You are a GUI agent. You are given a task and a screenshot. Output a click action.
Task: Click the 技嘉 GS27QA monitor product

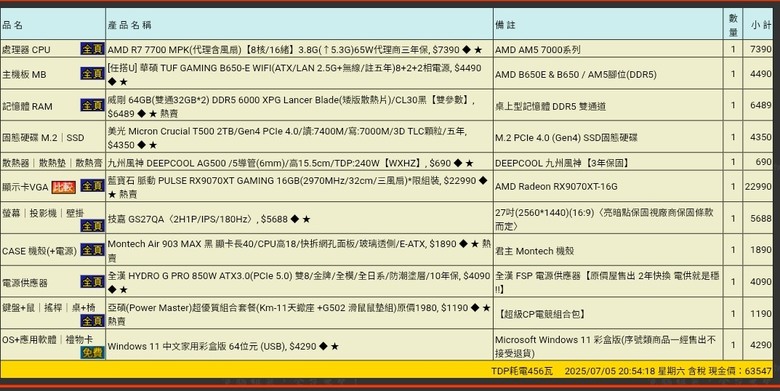click(209, 219)
